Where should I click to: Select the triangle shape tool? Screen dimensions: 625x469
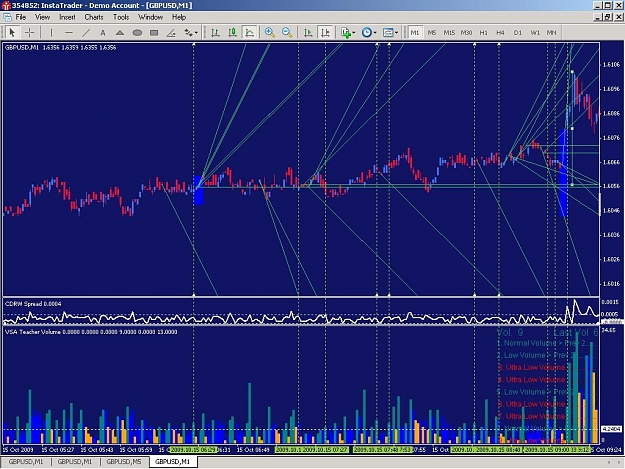pos(120,32)
